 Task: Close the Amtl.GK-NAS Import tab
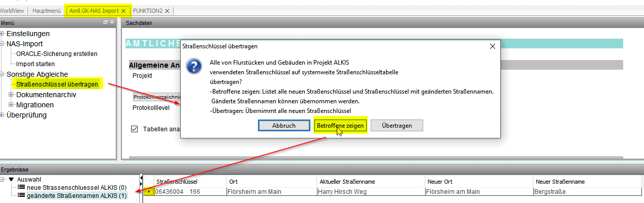point(123,11)
